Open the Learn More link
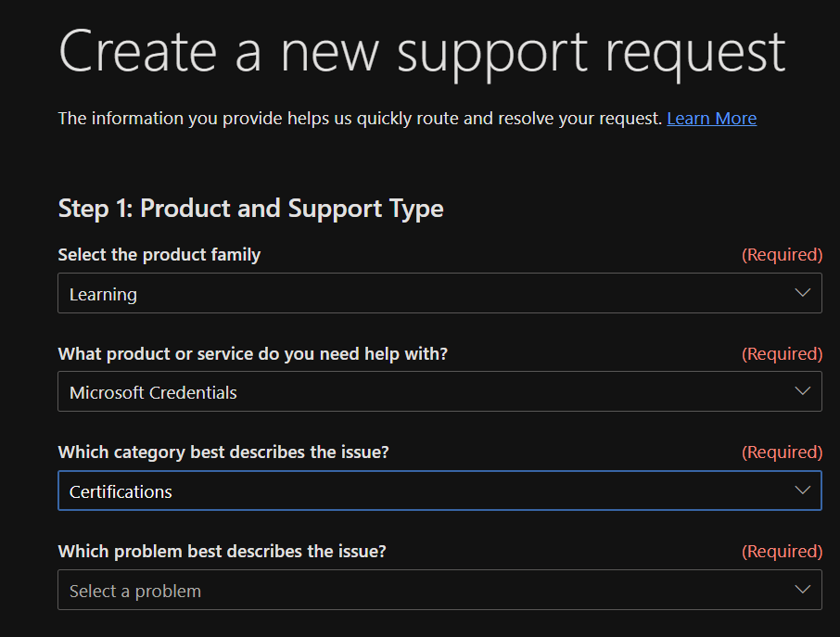Viewport: 840px width, 637px height. tap(711, 119)
